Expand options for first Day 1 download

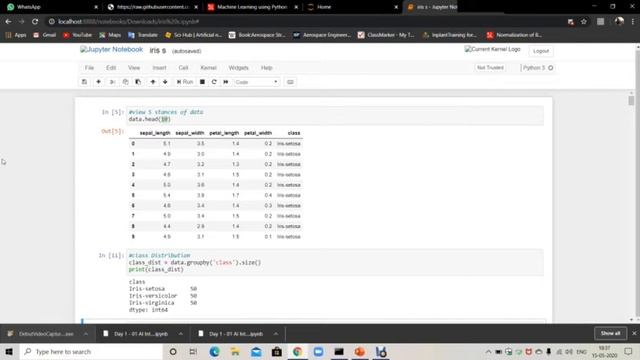(180, 333)
